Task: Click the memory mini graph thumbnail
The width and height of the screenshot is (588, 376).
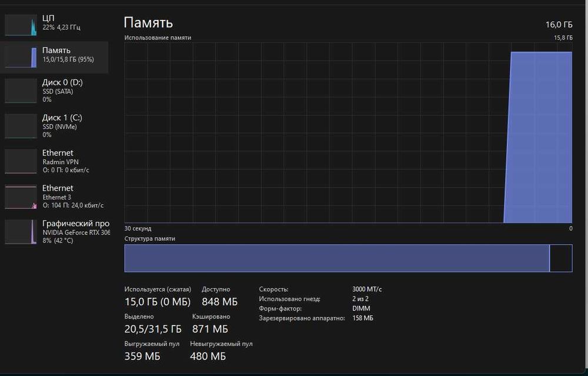Action: tap(21, 58)
